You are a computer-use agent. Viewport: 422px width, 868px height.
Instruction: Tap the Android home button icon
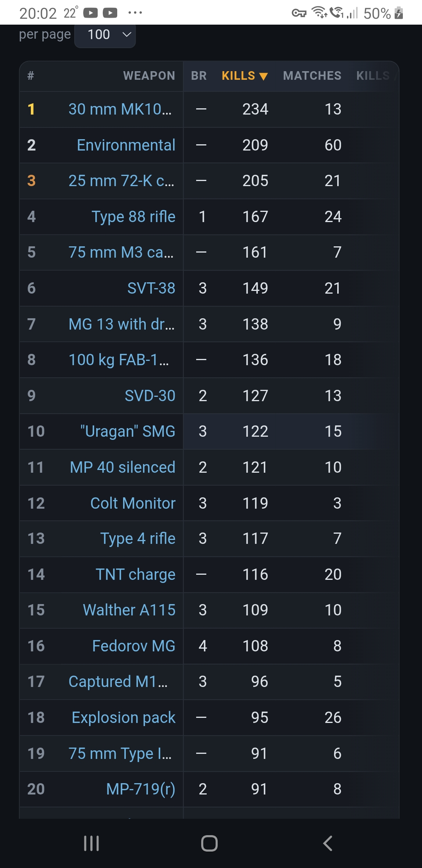[x=209, y=843]
